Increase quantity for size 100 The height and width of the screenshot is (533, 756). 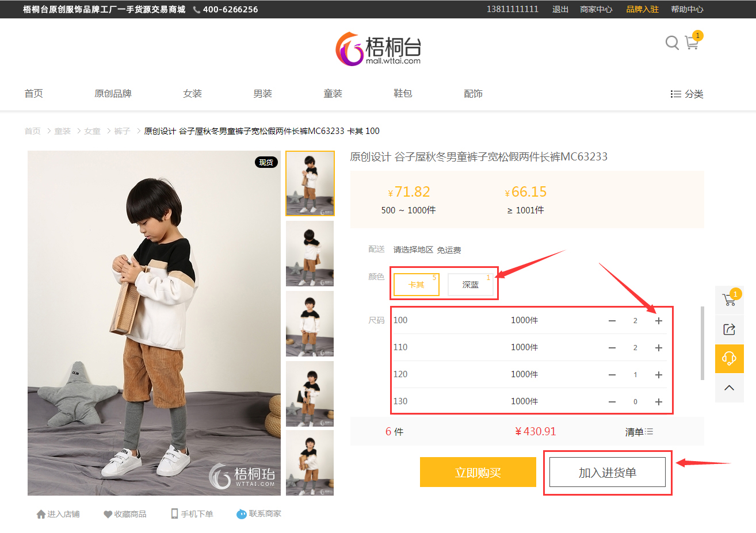point(659,321)
